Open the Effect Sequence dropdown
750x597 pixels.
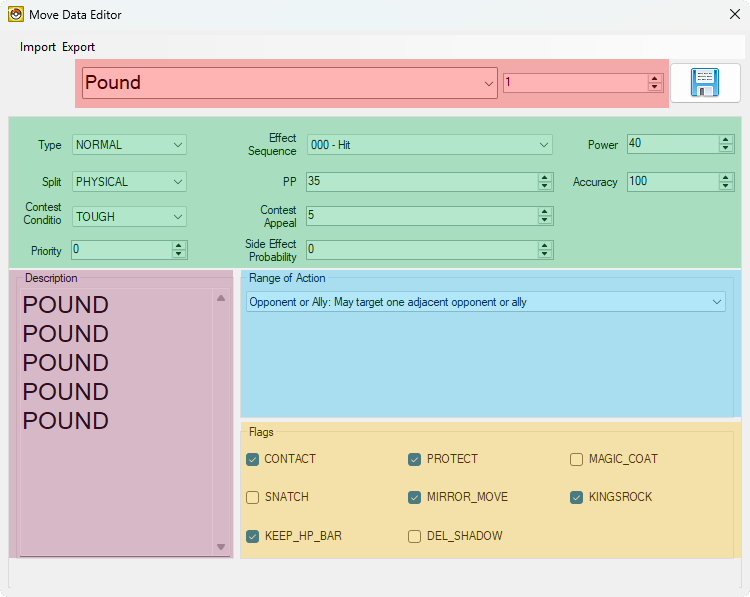pyautogui.click(x=430, y=144)
